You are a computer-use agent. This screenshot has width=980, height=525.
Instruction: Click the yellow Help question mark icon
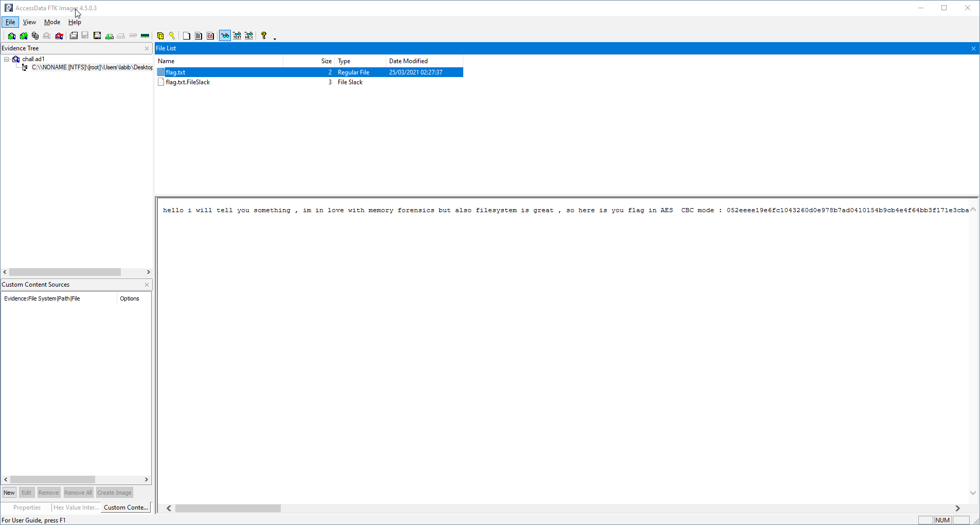point(264,36)
